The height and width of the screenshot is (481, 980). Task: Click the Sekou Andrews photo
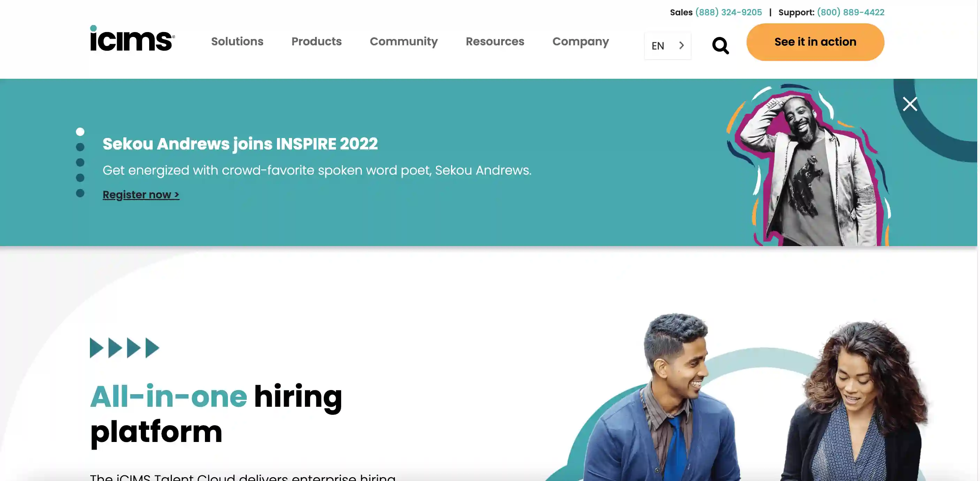click(x=809, y=165)
